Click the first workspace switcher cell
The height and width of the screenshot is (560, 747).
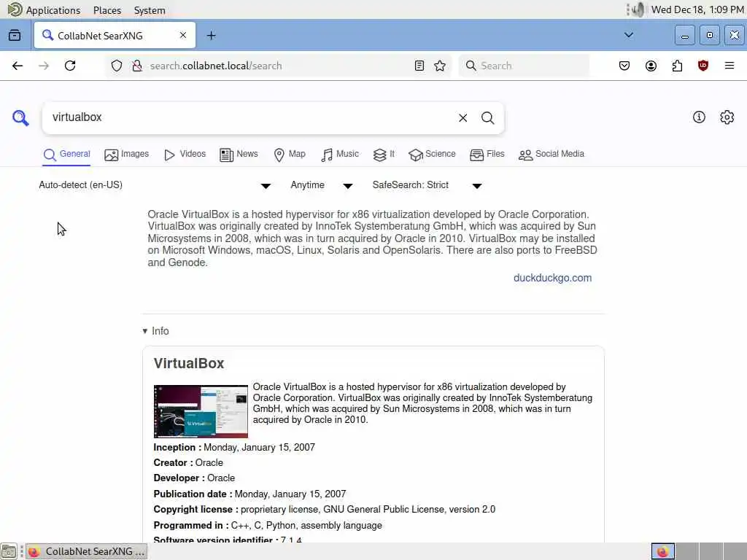point(662,551)
